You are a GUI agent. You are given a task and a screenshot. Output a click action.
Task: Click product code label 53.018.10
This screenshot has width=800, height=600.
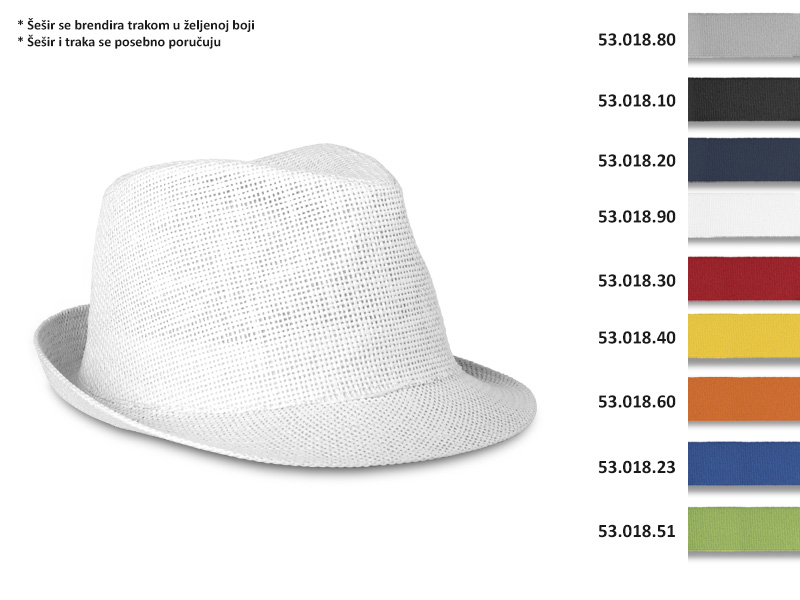coord(637,101)
